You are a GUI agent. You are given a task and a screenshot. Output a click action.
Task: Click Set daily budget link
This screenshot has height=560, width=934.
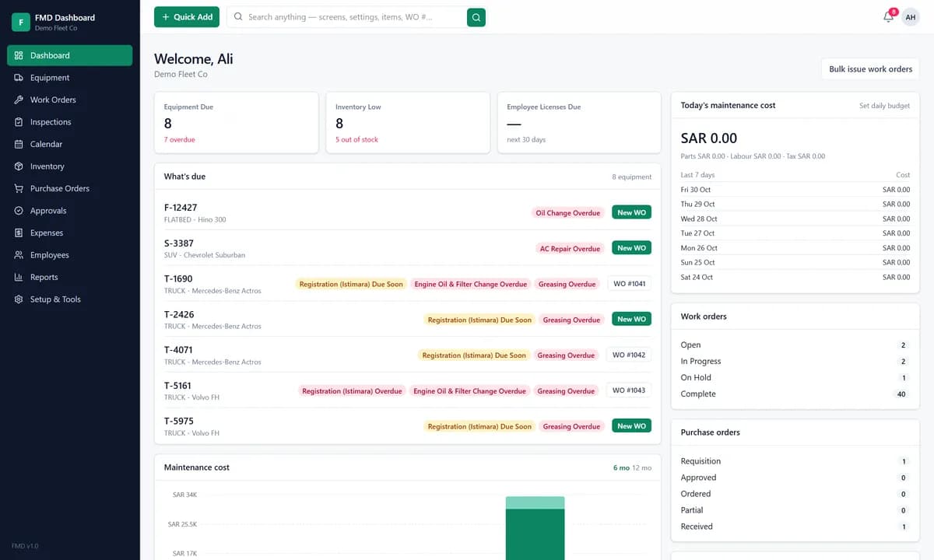point(884,106)
